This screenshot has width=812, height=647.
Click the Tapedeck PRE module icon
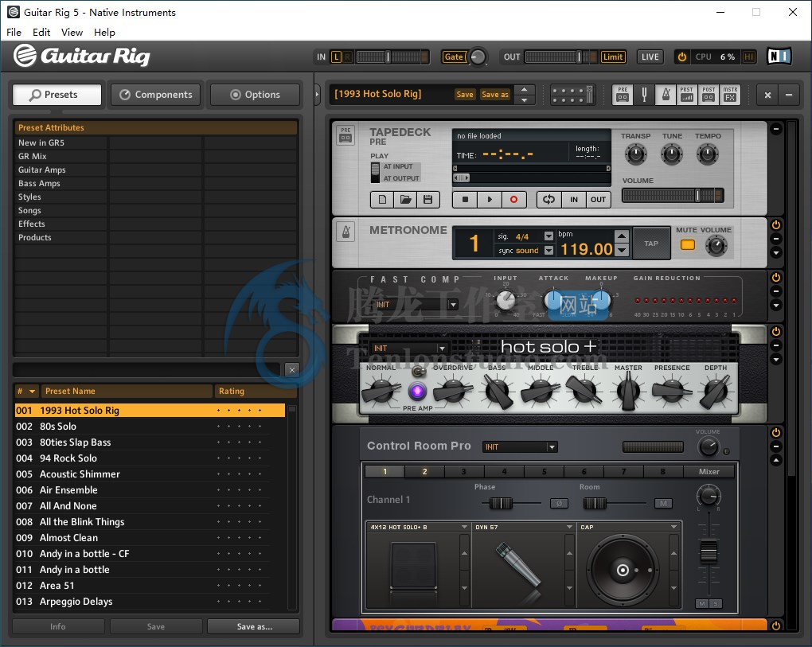point(345,135)
